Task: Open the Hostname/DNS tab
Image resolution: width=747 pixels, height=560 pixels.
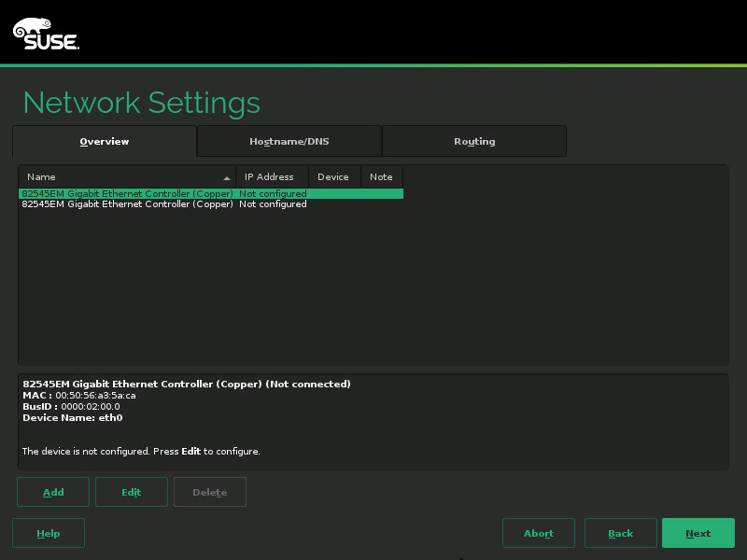Action: click(x=289, y=142)
